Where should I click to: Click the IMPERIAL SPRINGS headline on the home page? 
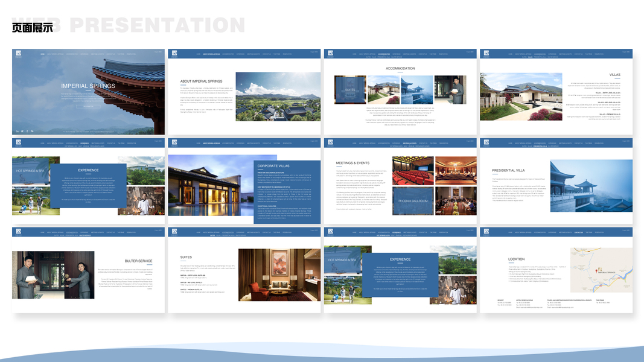click(x=88, y=86)
